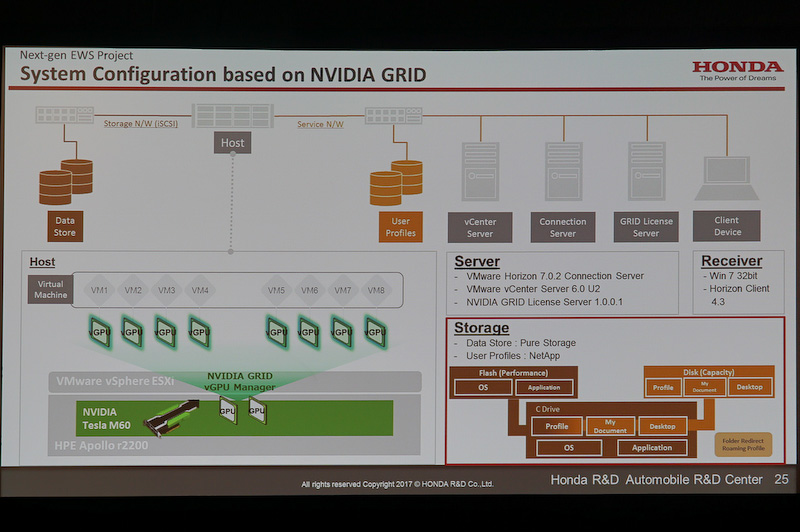The image size is (800, 532).
Task: Select the VM3 diamond
Action: pos(166,290)
